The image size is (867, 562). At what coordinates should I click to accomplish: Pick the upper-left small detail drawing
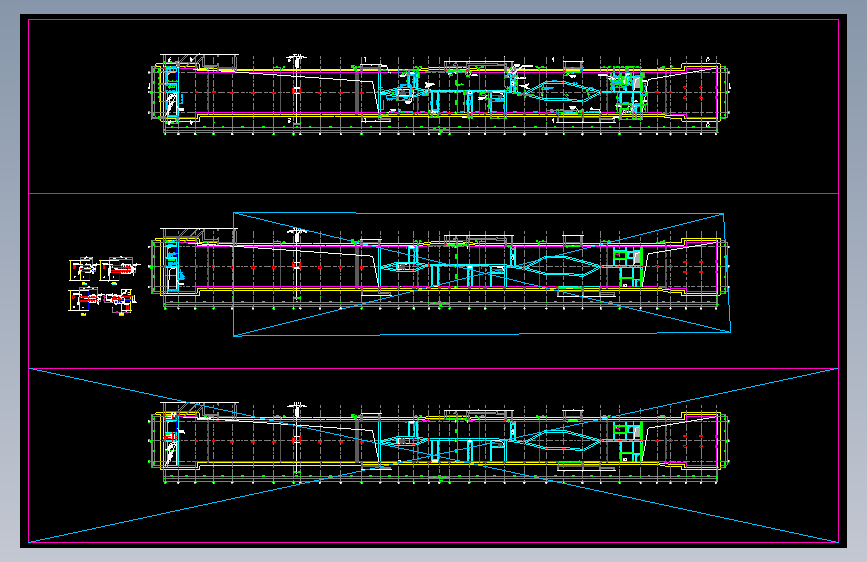point(83,270)
